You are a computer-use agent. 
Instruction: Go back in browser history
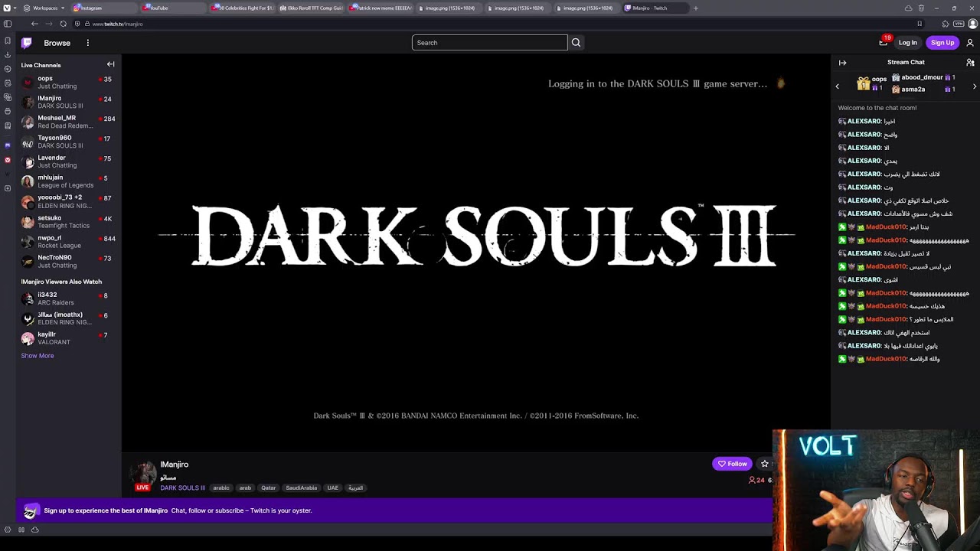(34, 24)
